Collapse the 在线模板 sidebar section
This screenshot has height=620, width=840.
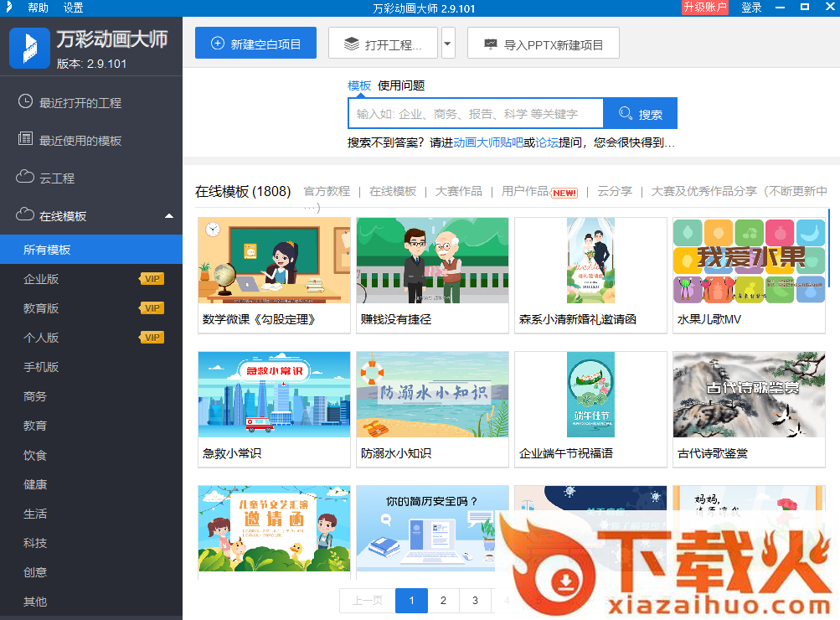coord(169,216)
